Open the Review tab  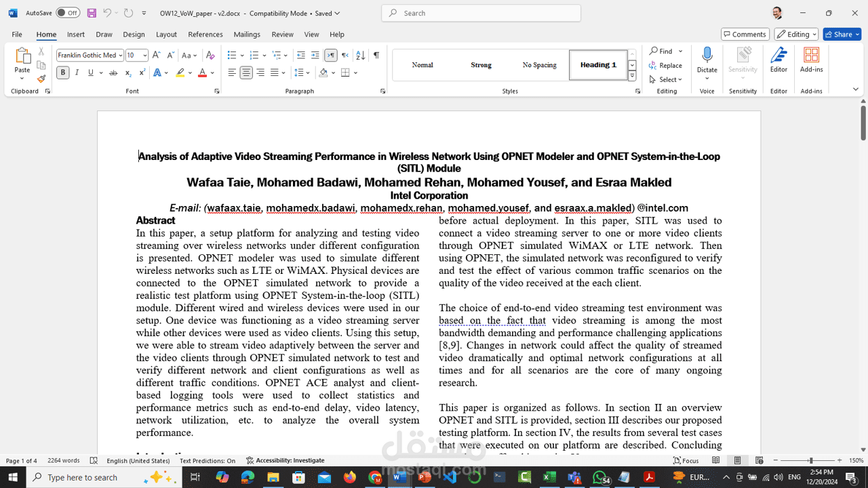(282, 35)
